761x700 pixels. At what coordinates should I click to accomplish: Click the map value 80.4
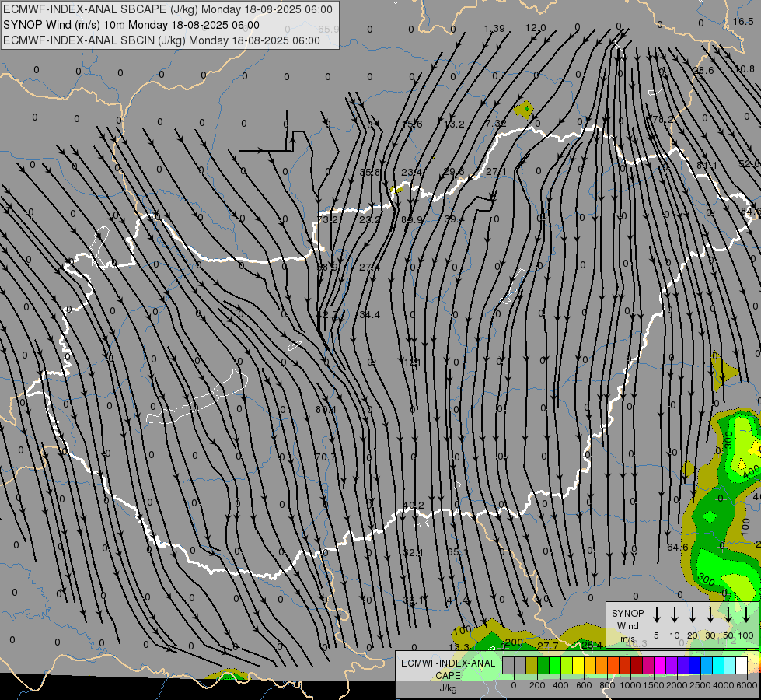tap(326, 410)
